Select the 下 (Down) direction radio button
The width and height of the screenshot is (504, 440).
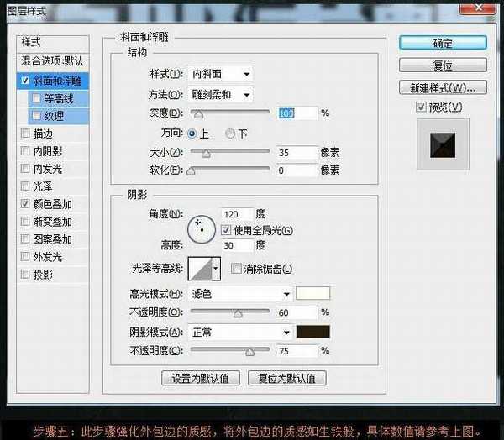click(x=231, y=133)
